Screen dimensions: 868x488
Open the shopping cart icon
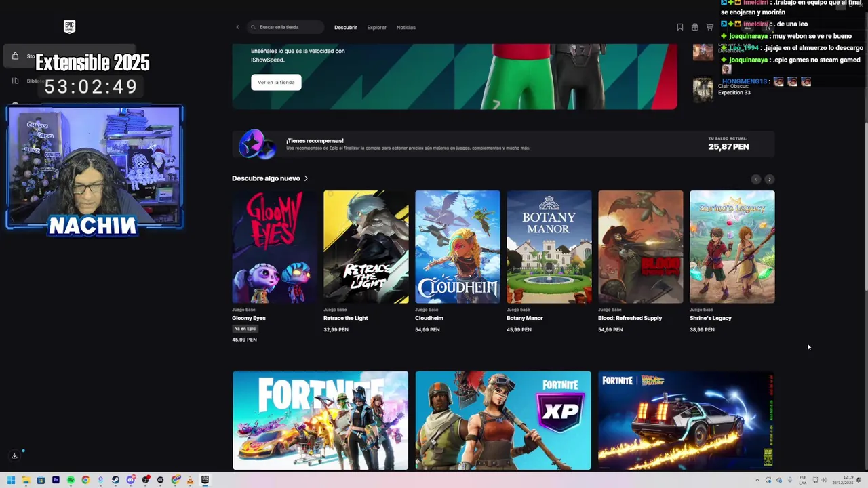[710, 27]
